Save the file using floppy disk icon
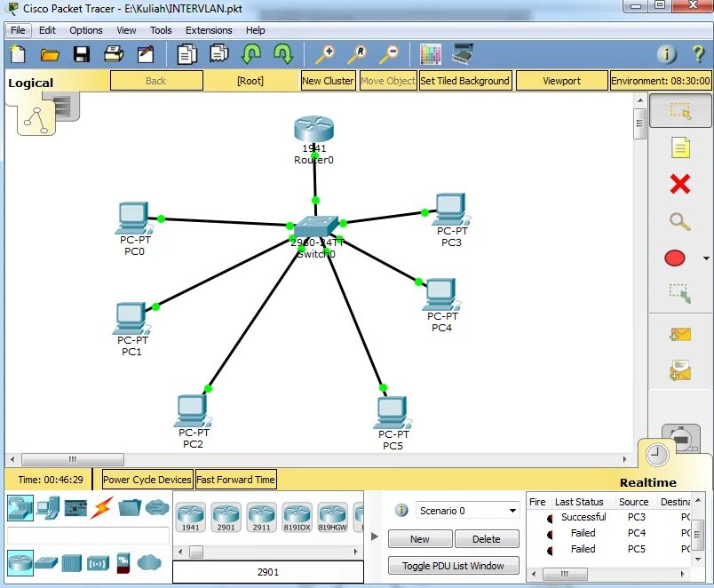 82,54
